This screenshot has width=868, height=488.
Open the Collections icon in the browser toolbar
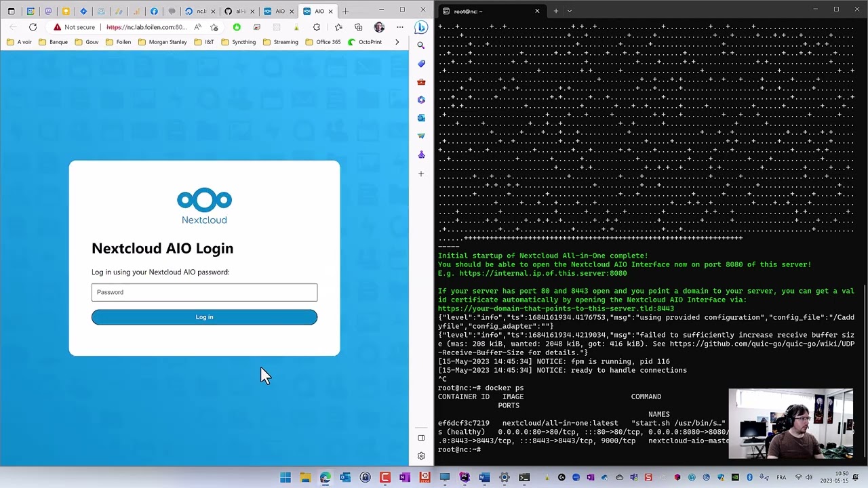click(x=358, y=27)
